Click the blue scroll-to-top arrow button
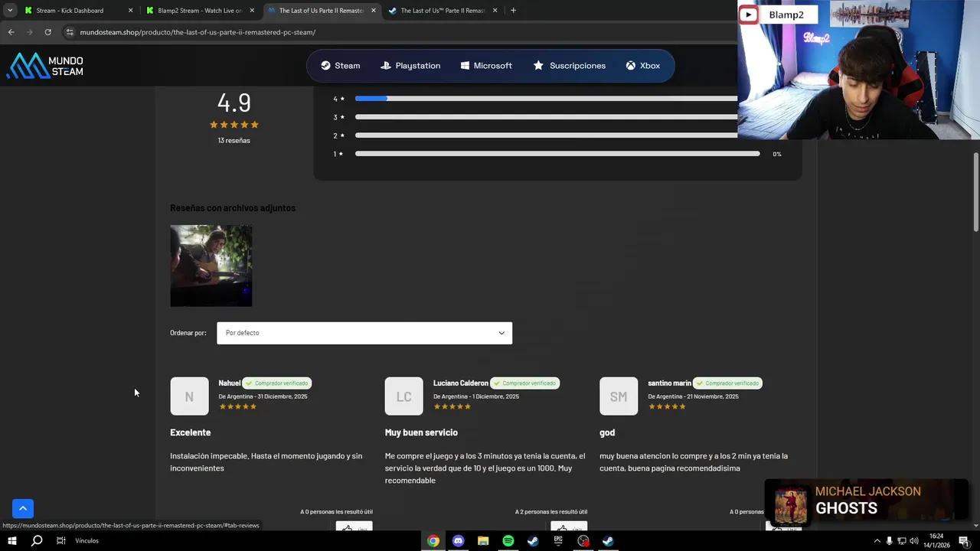This screenshot has height=551, width=980. pos(23,508)
